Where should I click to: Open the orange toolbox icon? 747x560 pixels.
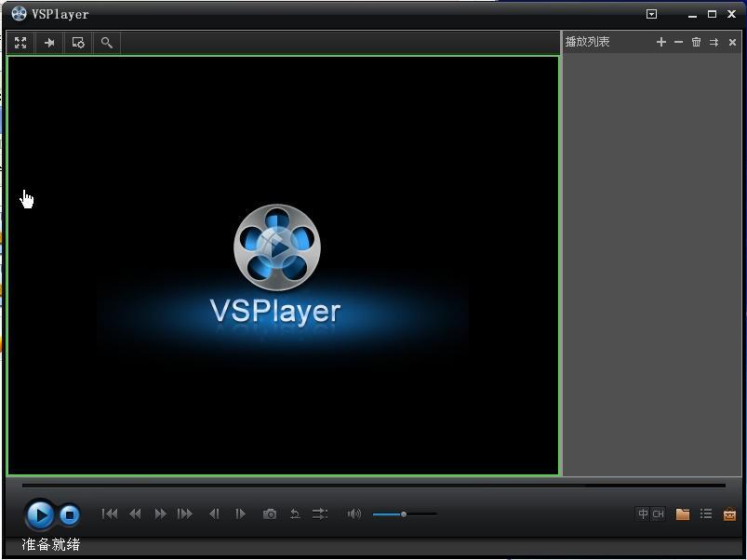click(x=730, y=513)
